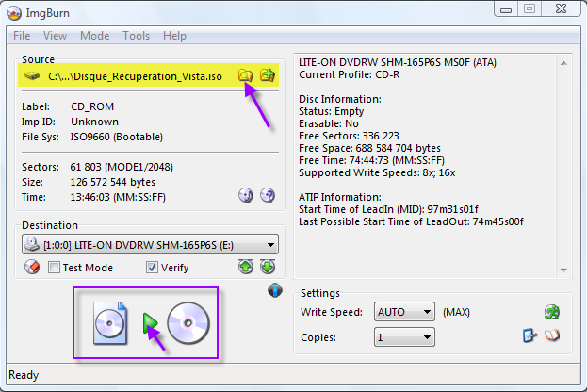Viewport: 587px width, 392px height.
Task: Click the Current Profile: CD-R line
Action: pyautogui.click(x=350, y=74)
